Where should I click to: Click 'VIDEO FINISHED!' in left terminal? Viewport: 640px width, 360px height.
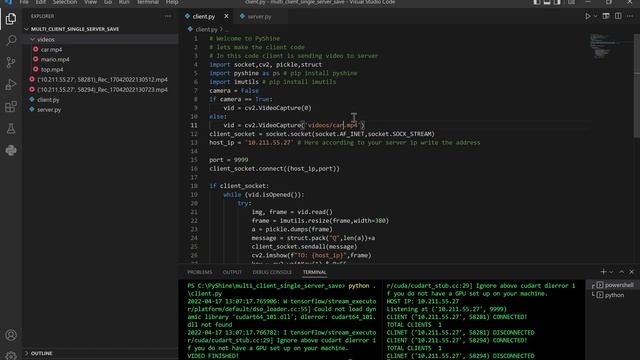pos(213,356)
